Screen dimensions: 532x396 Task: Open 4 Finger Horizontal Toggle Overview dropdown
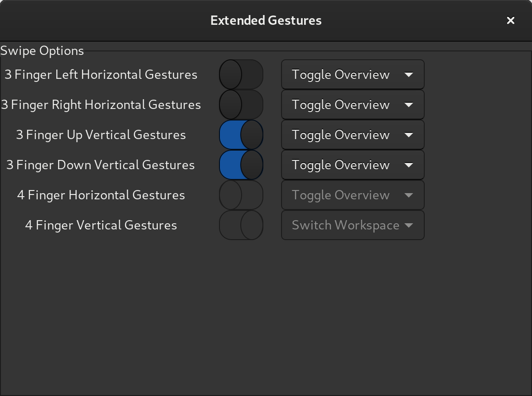pos(352,195)
